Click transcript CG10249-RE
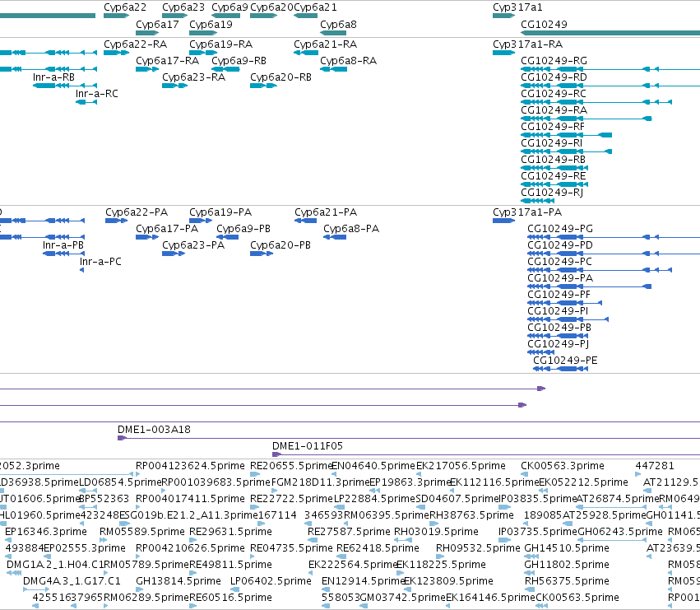700x610 pixels. (x=554, y=184)
